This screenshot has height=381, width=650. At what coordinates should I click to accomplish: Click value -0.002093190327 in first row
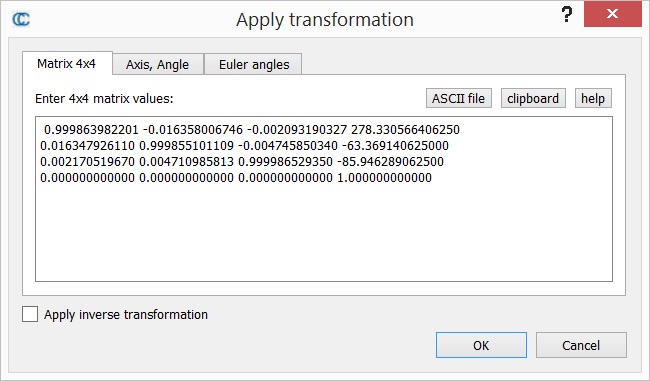297,130
